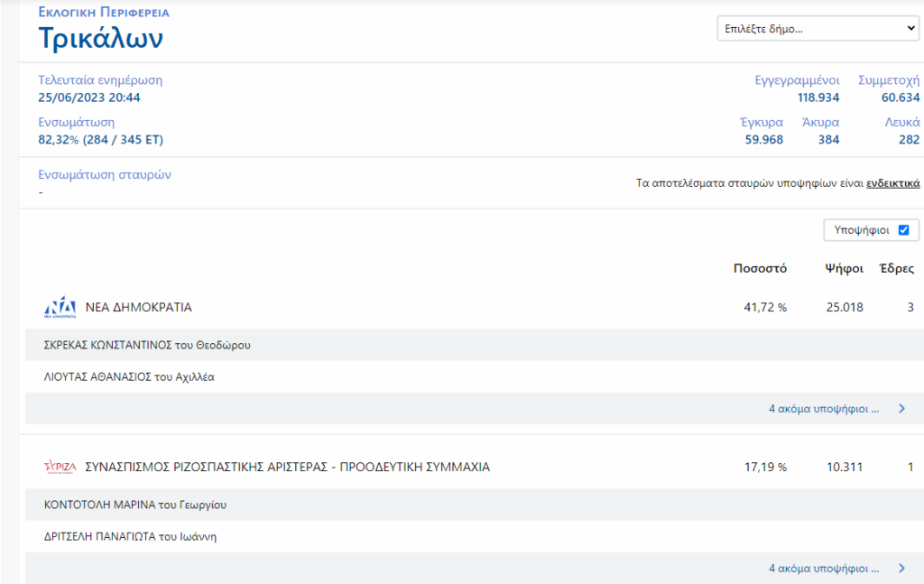
Task: Click candidate ΛΙΟΥΤΑΣ ΑΘΑΝΑΣΙΟΣ row
Action: click(475, 376)
